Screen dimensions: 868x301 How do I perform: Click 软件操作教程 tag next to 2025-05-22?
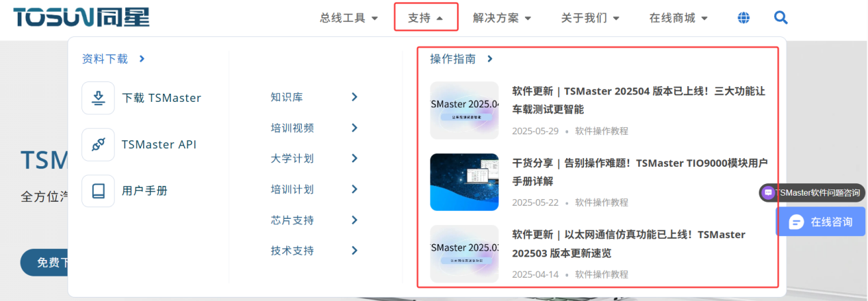[x=601, y=202]
